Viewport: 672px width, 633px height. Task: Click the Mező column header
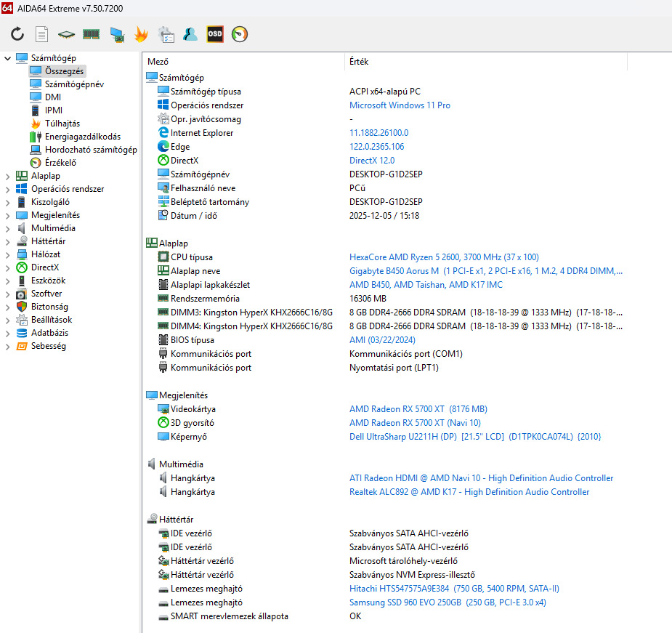coord(244,61)
